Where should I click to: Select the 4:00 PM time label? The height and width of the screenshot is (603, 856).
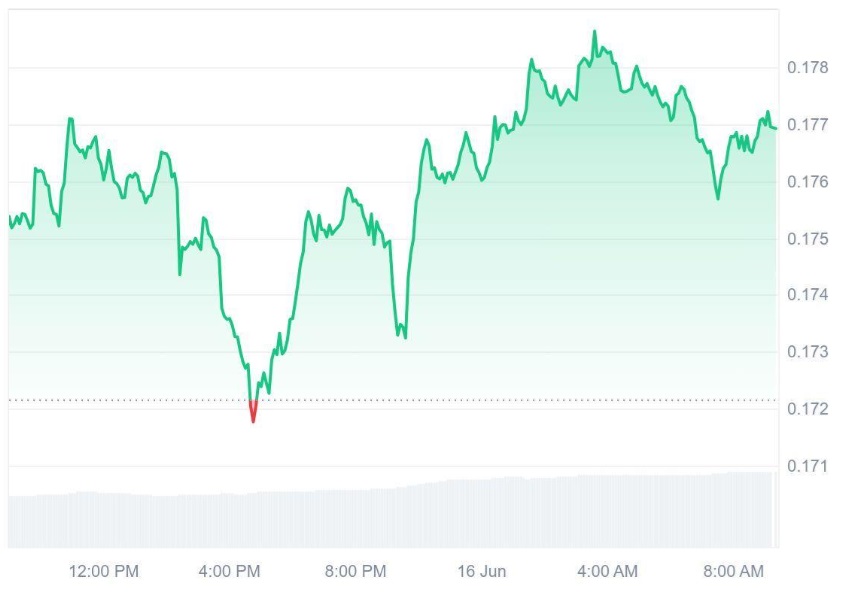[230, 572]
